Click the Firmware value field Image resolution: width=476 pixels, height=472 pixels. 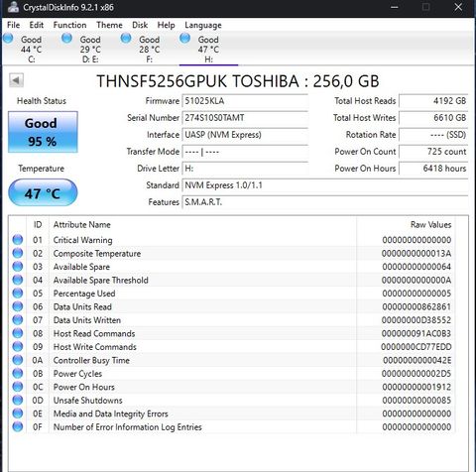tap(245, 101)
